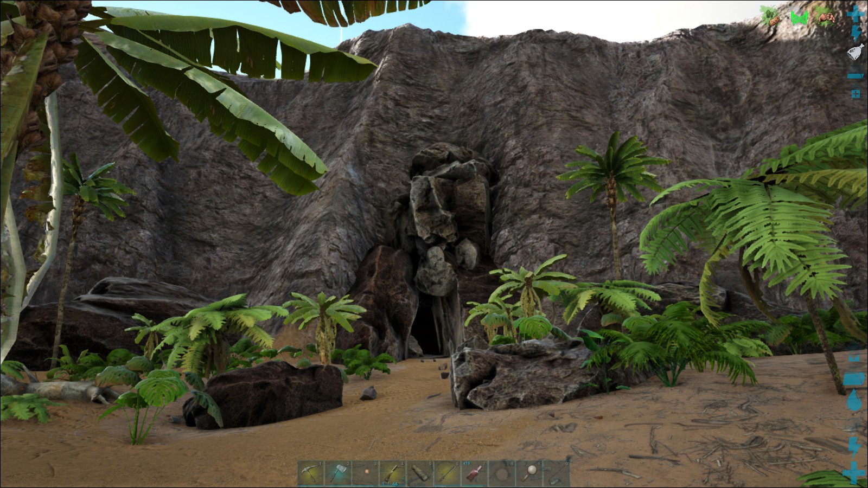
Task: Click the top-right blue lightning stamina icon
Action: (x=857, y=34)
